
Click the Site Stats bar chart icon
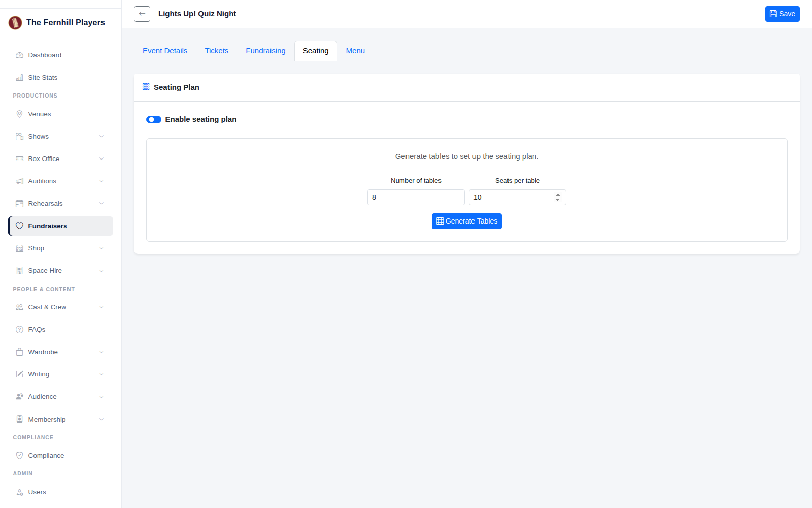point(19,78)
